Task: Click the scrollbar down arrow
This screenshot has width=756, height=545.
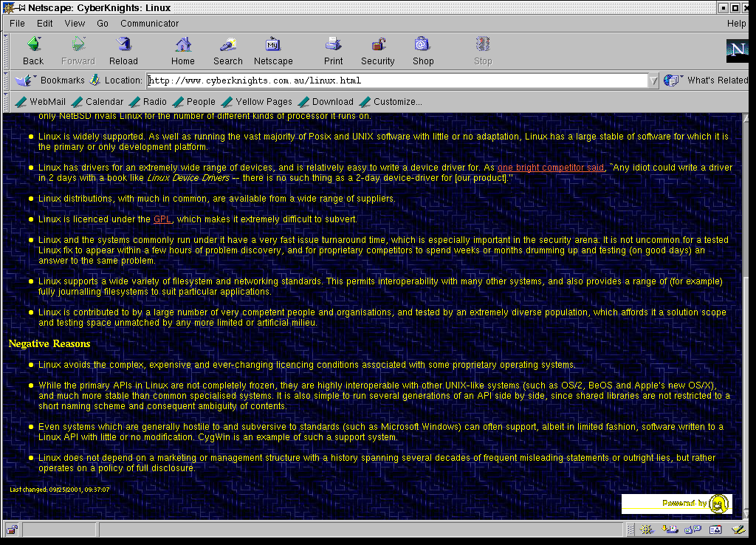Action: pos(746,514)
